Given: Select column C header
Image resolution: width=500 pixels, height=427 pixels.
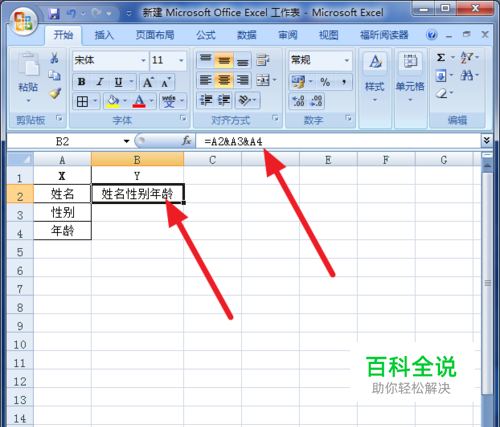Looking at the screenshot, I should click(212, 160).
